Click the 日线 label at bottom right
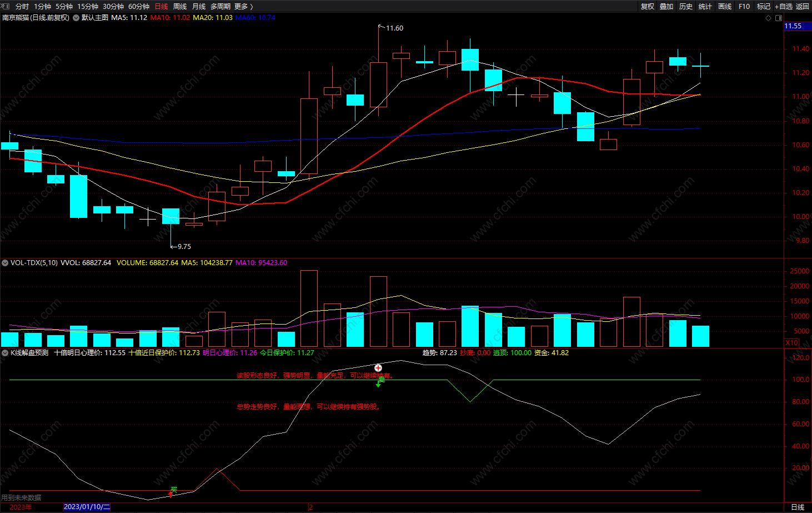This screenshot has width=812, height=513. 798,507
